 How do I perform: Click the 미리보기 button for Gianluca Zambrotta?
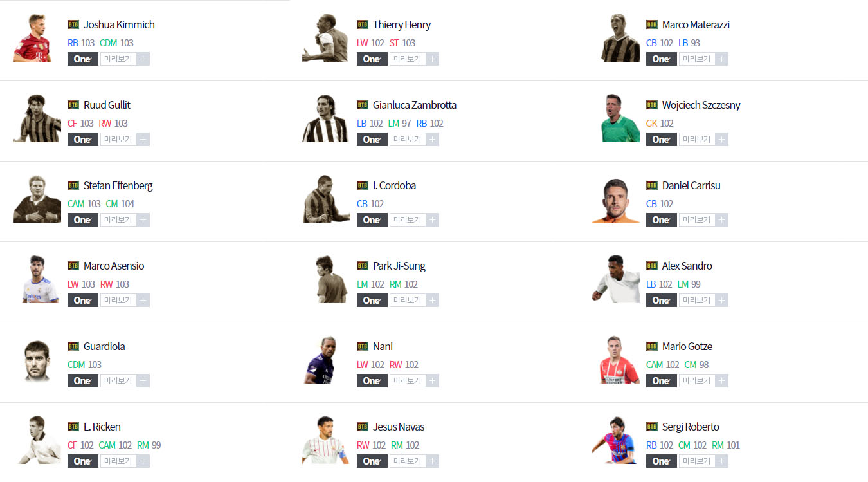408,140
